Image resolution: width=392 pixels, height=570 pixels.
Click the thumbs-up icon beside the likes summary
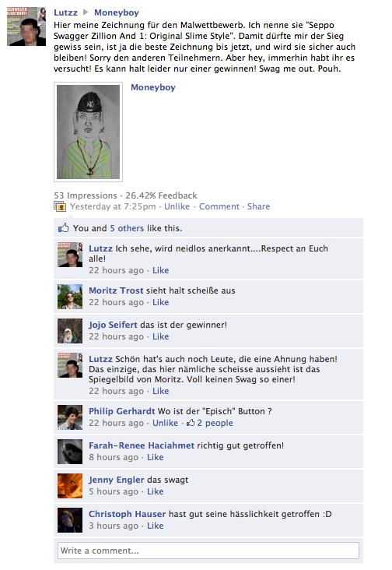[64, 228]
